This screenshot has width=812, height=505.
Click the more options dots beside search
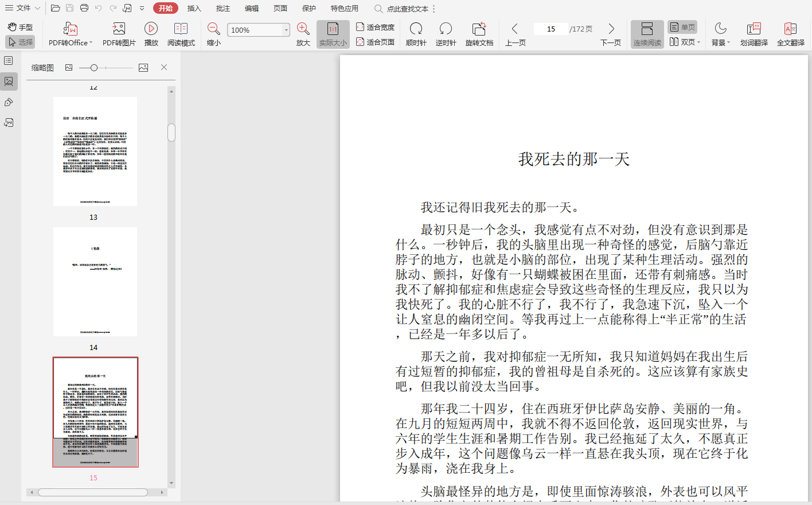434,9
